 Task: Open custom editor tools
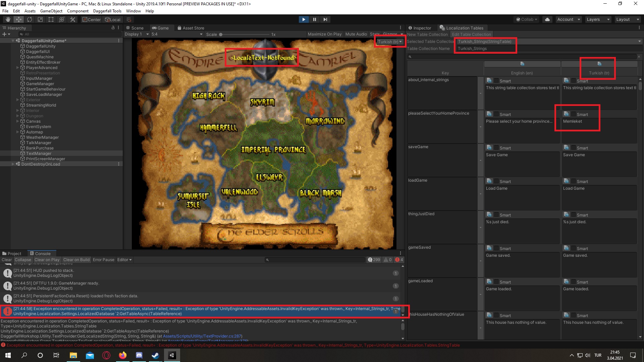click(x=72, y=19)
